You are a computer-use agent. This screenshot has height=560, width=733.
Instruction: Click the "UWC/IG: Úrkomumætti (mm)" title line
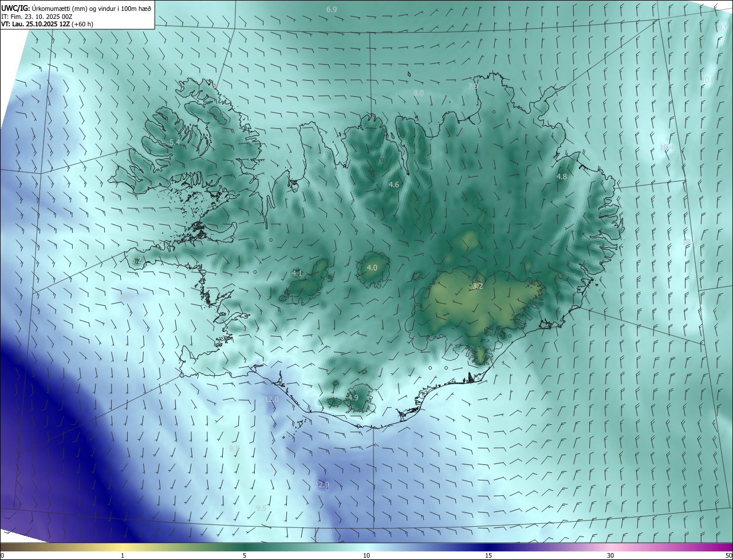76,8
